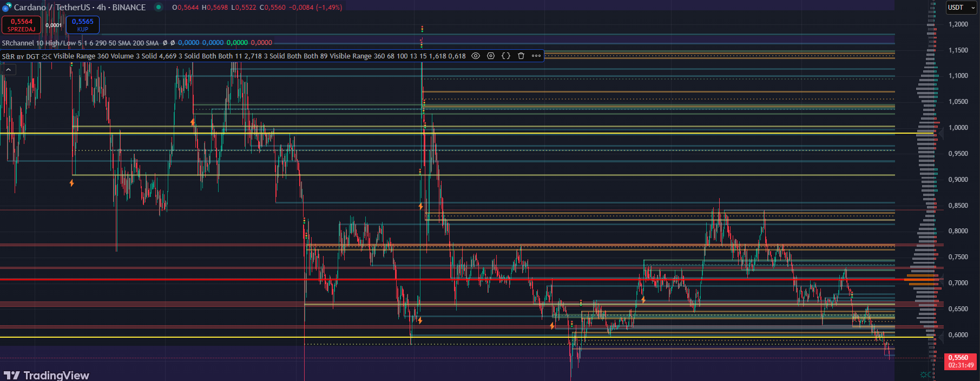This screenshot has width=980, height=381.
Task: Click the sun-moon icon at bottom right
Action: [x=926, y=375]
